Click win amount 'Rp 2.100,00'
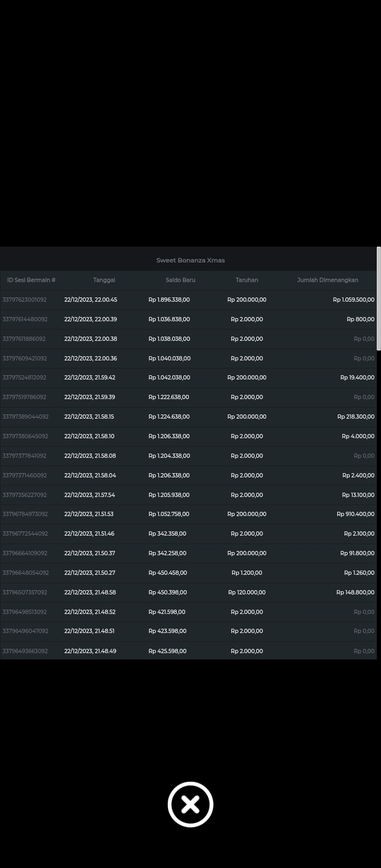Screen dimensions: 381x868 click(x=359, y=534)
